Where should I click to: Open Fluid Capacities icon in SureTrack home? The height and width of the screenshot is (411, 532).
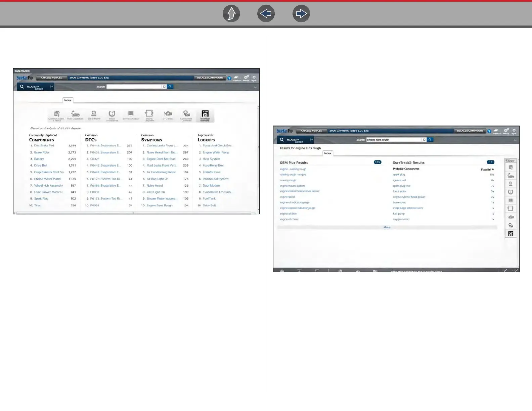point(75,116)
